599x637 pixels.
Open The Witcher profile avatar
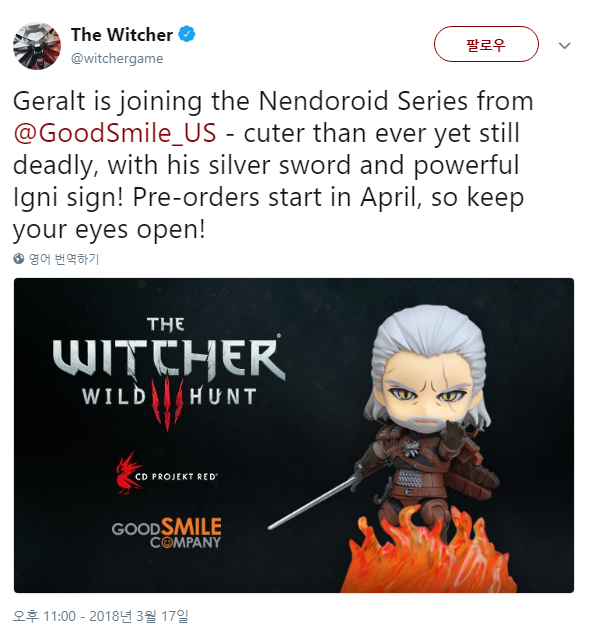pyautogui.click(x=37, y=46)
